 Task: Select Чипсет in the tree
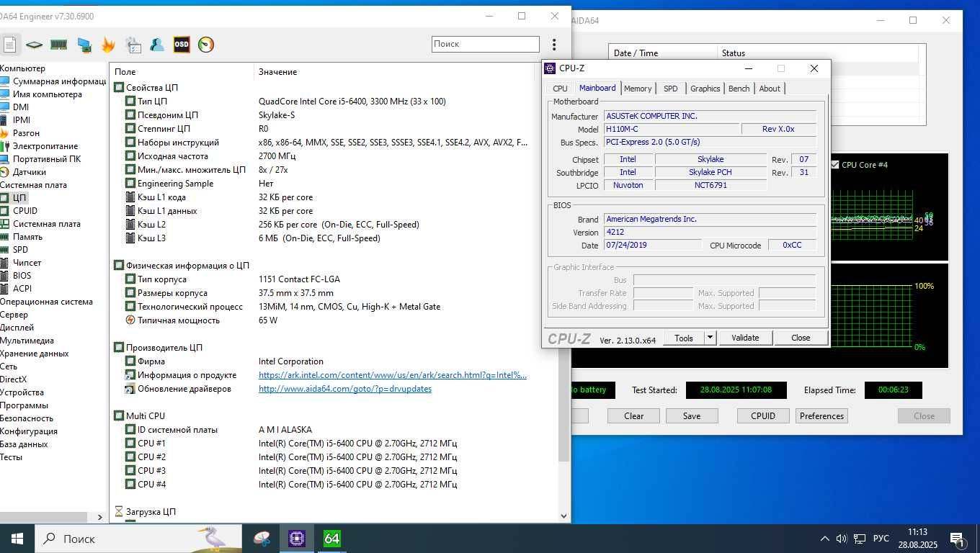(27, 263)
